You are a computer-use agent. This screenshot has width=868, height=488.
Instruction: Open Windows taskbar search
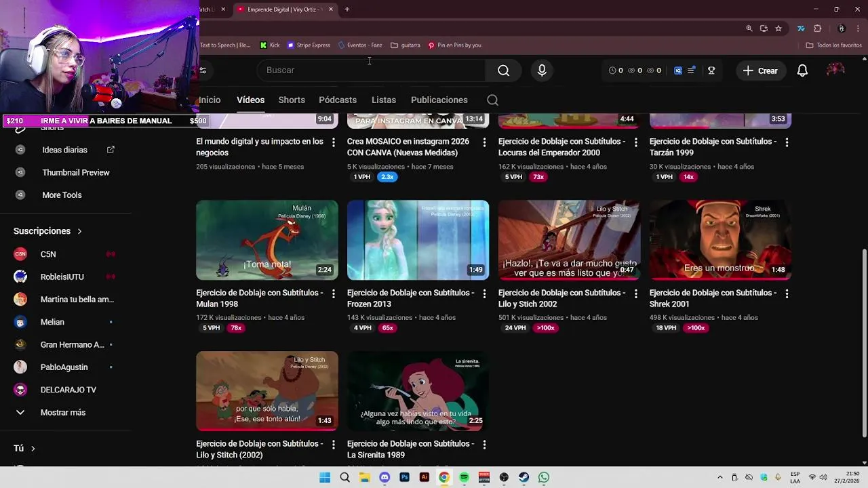(344, 477)
